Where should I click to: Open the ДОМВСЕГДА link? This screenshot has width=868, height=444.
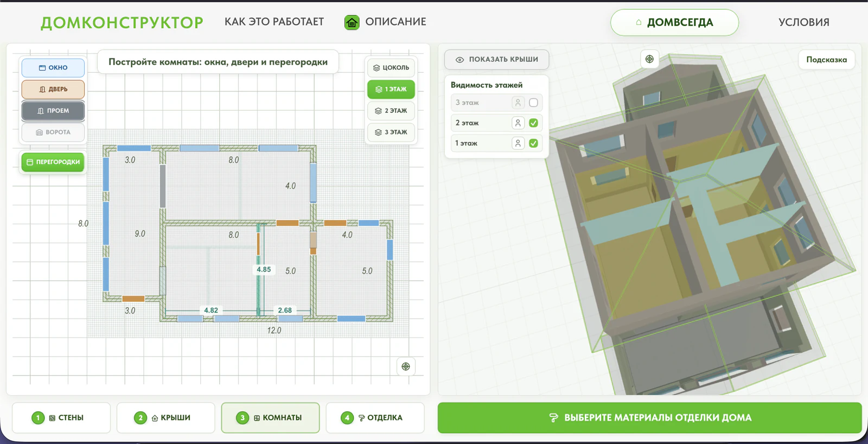pos(674,22)
